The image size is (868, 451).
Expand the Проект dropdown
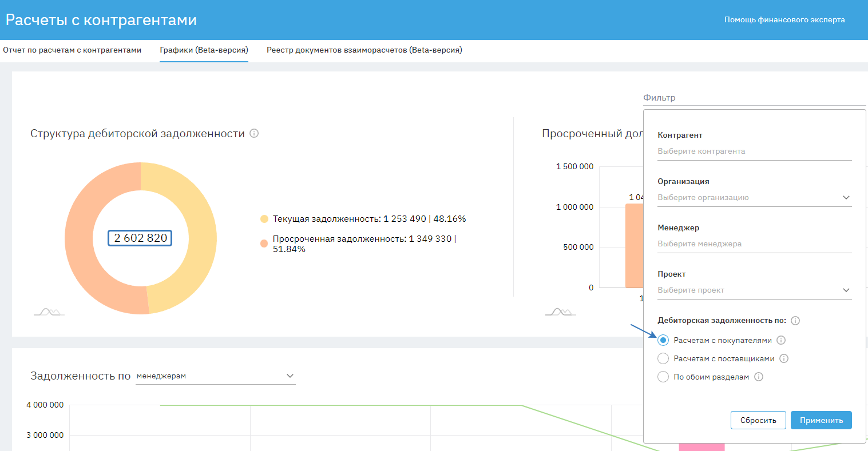point(755,290)
